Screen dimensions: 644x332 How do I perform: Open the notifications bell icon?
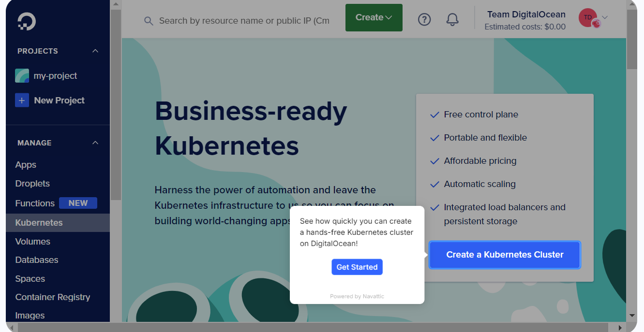coord(452,19)
